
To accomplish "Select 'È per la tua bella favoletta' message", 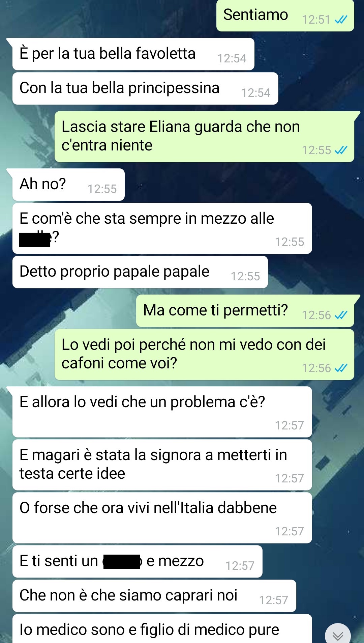I will tap(133, 54).
